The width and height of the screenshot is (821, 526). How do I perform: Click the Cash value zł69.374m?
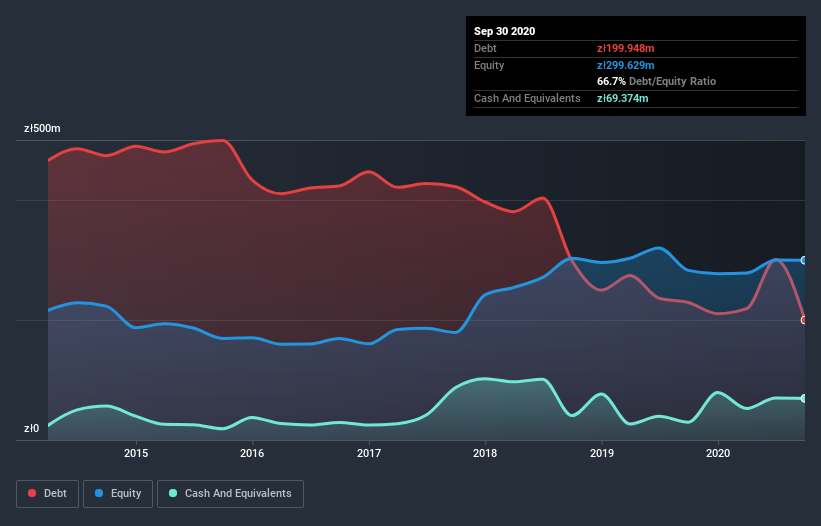[x=623, y=98]
